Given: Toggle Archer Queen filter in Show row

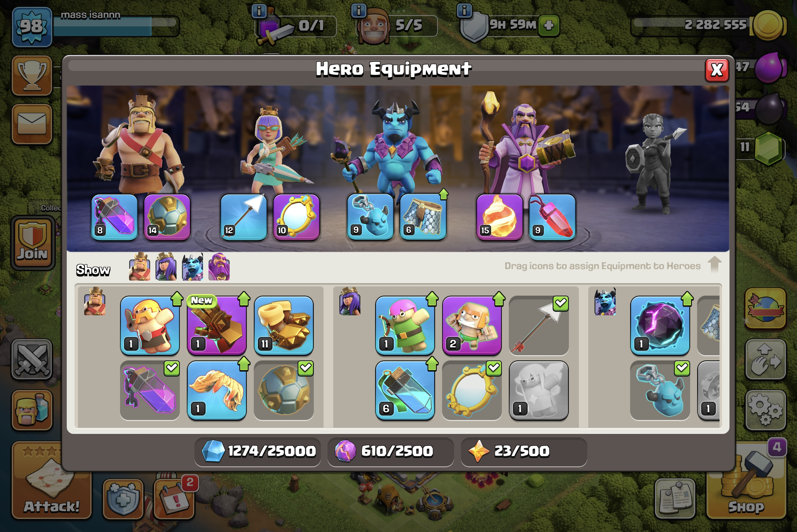Looking at the screenshot, I should click(x=166, y=267).
